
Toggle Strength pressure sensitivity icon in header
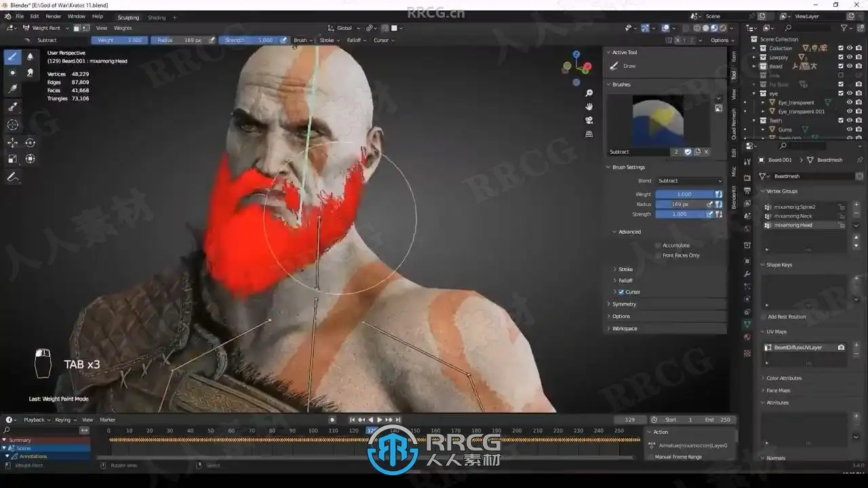[283, 40]
